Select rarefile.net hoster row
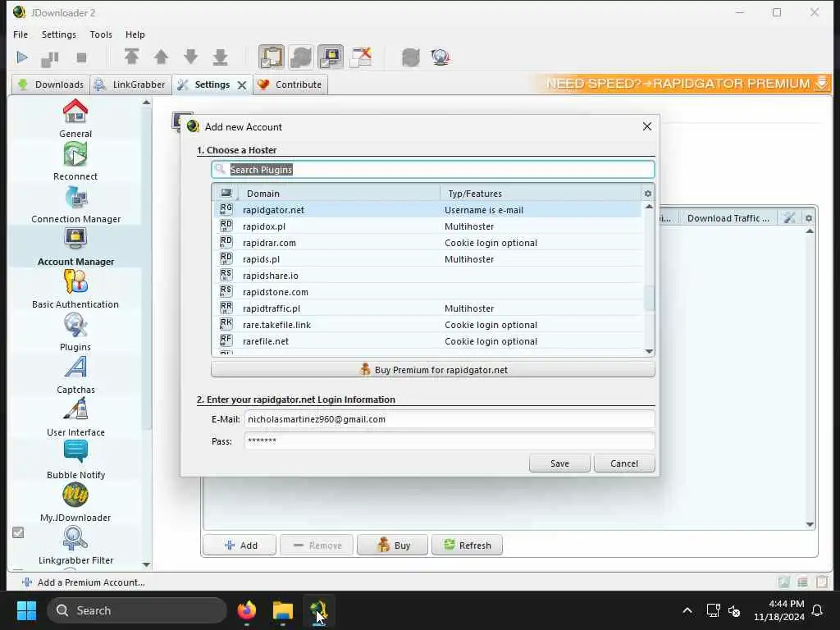The width and height of the screenshot is (840, 630). (427, 341)
